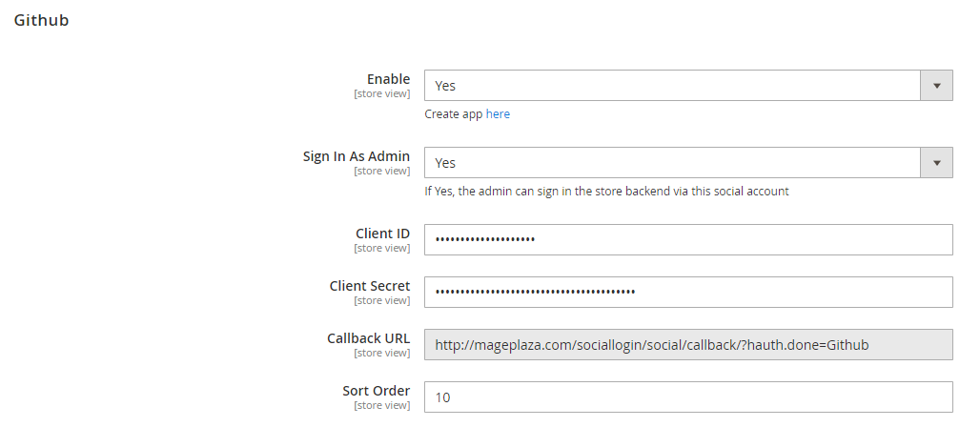This screenshot has width=980, height=427.
Task: Click the greyed-out Callback URL field
Action: 688,345
